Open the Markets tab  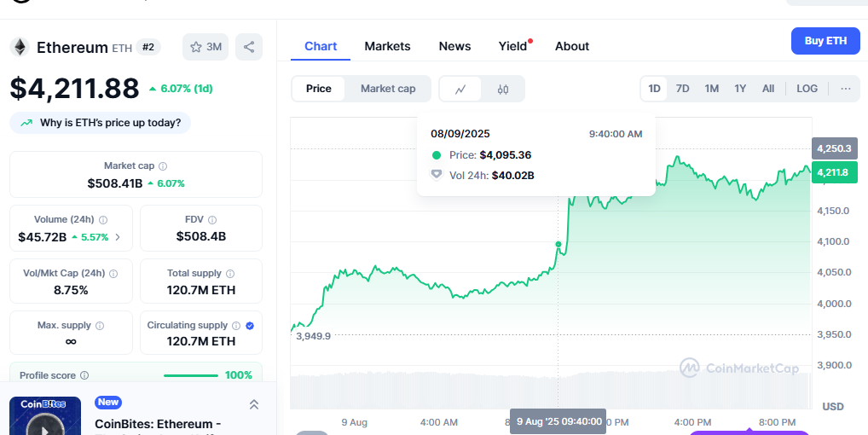[387, 46]
